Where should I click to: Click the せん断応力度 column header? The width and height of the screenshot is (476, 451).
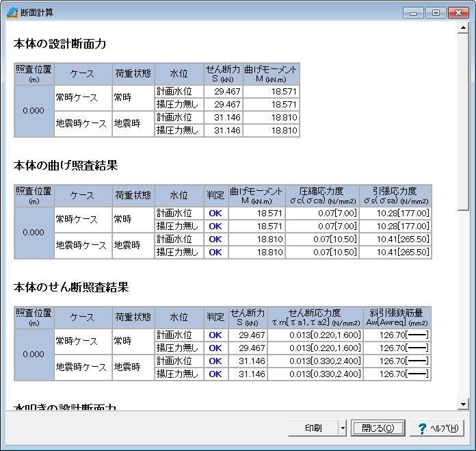[315, 318]
